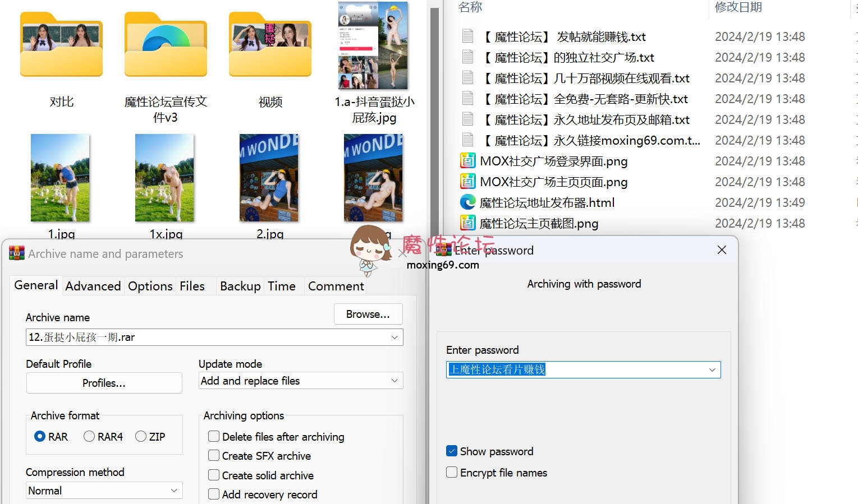Expand the Enter password history dropdown
The image size is (858, 504).
click(x=712, y=369)
